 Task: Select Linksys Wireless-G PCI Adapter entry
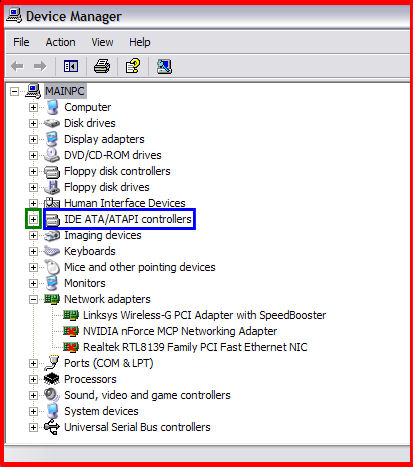[x=204, y=315]
